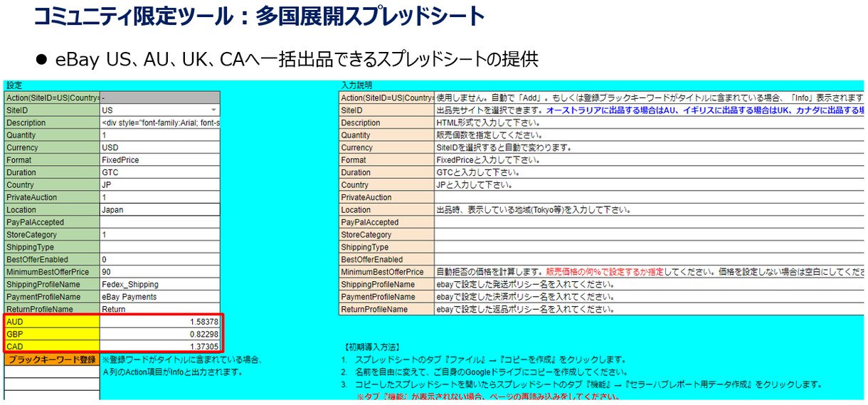This screenshot has height=405, width=868.
Task: Click the MinimumBestOfferPrice value 90
Action: click(160, 272)
